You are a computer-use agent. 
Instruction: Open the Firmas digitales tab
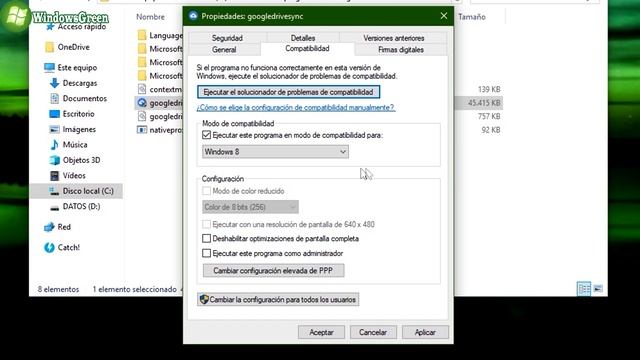pos(401,49)
